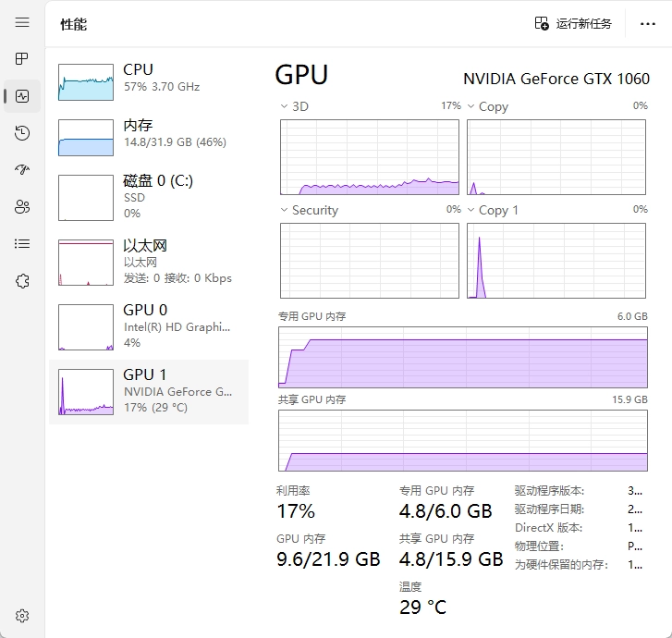Select the Performance page icon
Viewport: 672px width, 638px height.
(x=22, y=96)
